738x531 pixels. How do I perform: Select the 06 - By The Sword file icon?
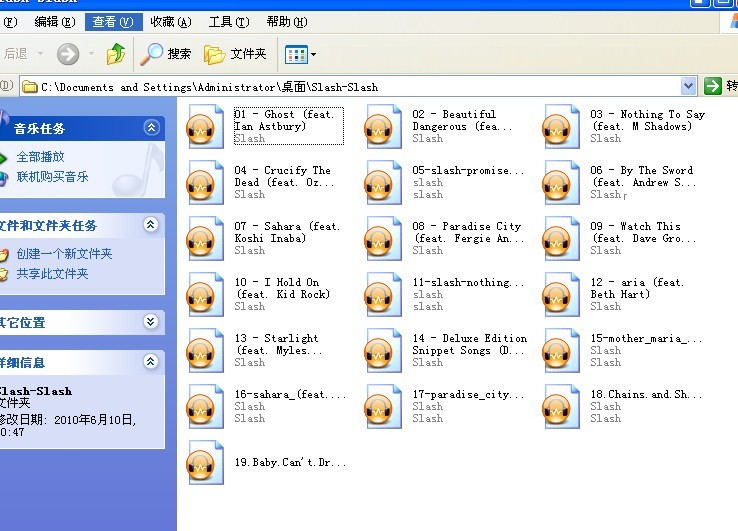tap(561, 183)
